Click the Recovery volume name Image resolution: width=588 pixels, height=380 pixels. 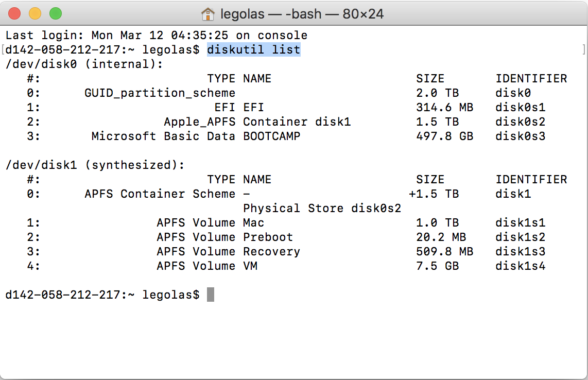(271, 252)
